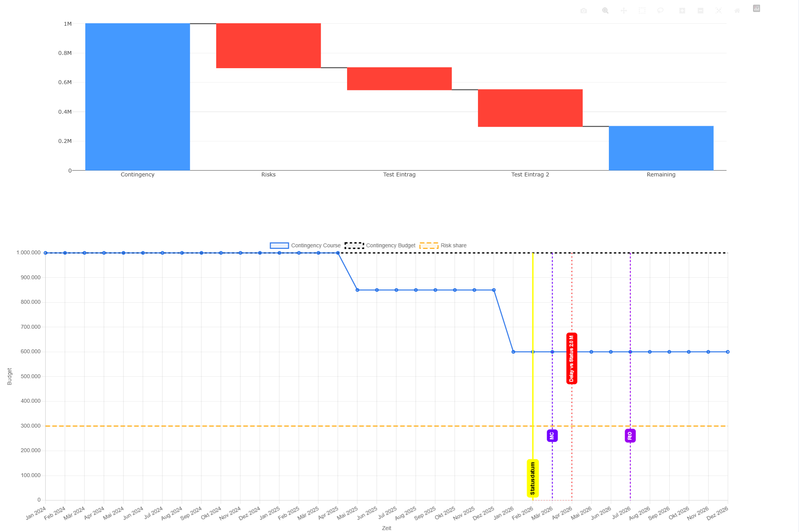Click the purple MC marker label
This screenshot has height=532, width=799.
click(552, 436)
